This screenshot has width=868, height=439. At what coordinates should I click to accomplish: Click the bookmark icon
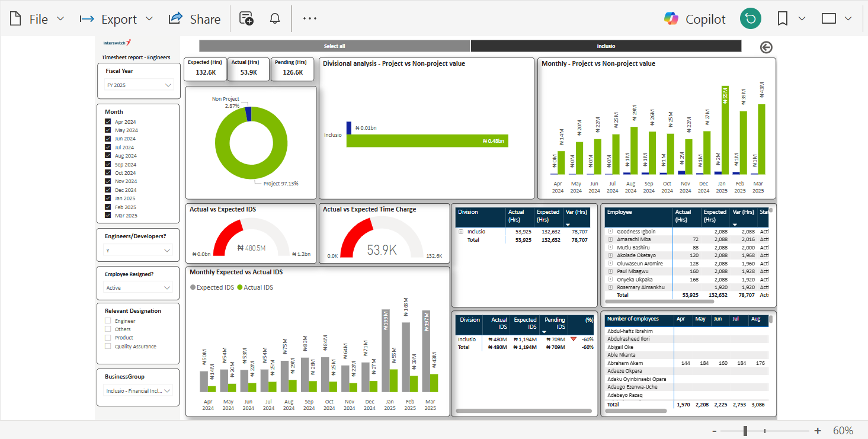[783, 18]
